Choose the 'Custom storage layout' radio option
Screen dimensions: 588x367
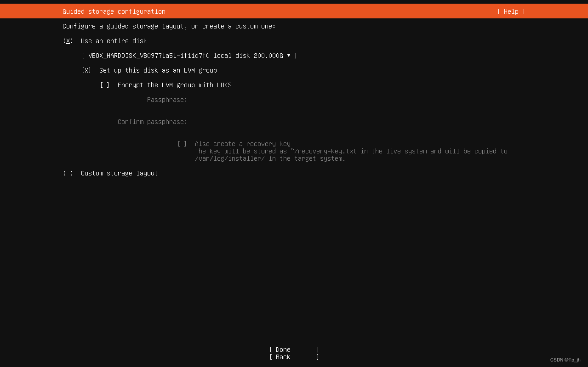click(68, 173)
